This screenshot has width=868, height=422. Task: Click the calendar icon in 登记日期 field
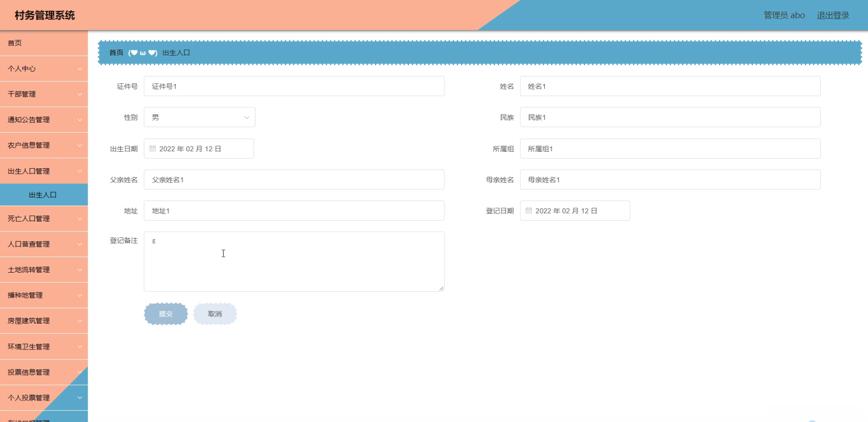click(x=529, y=211)
